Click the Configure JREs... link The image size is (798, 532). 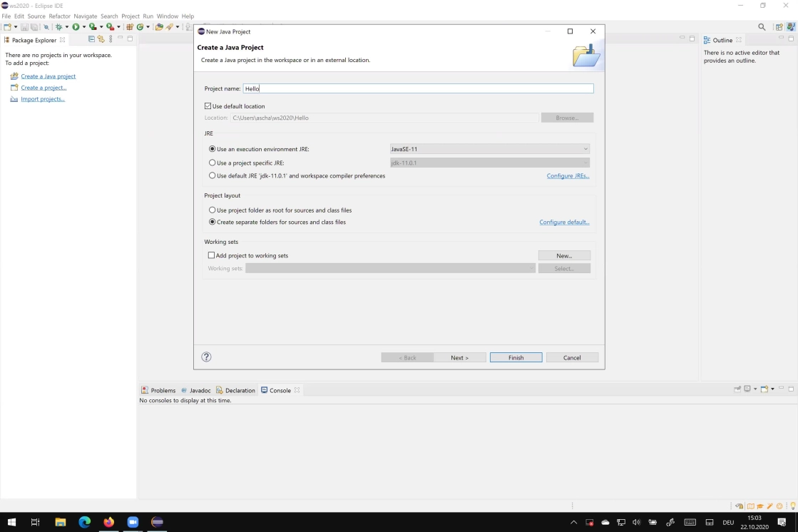coord(568,175)
